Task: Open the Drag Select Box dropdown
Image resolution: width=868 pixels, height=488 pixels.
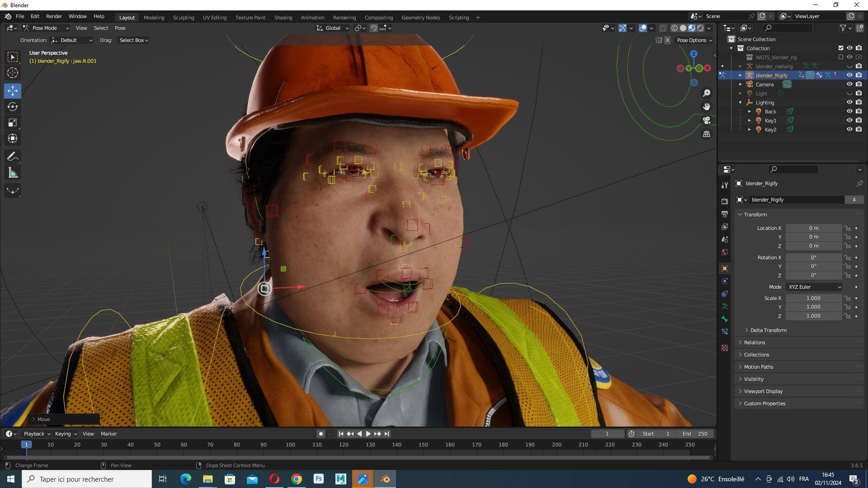Action: click(x=133, y=40)
